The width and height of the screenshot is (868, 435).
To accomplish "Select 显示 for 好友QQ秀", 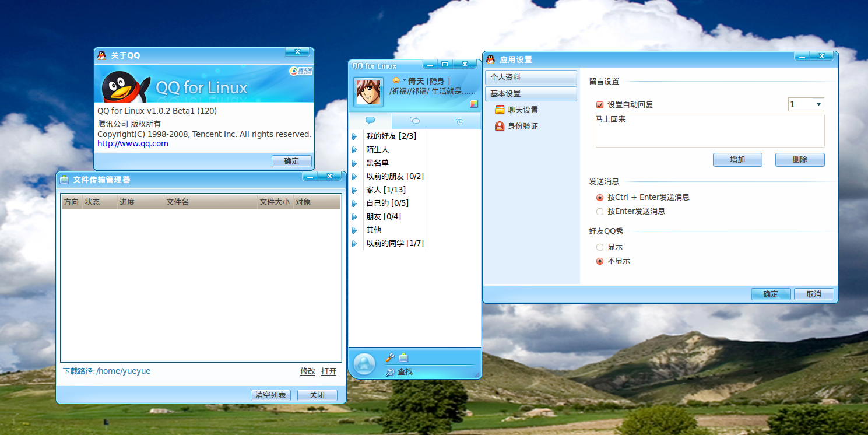I will click(x=600, y=247).
